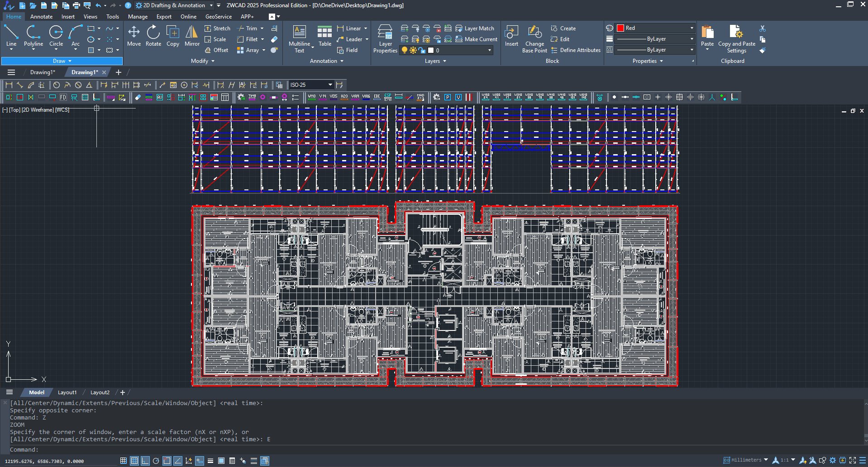
Task: Open the Red color dropdown
Action: (655, 28)
